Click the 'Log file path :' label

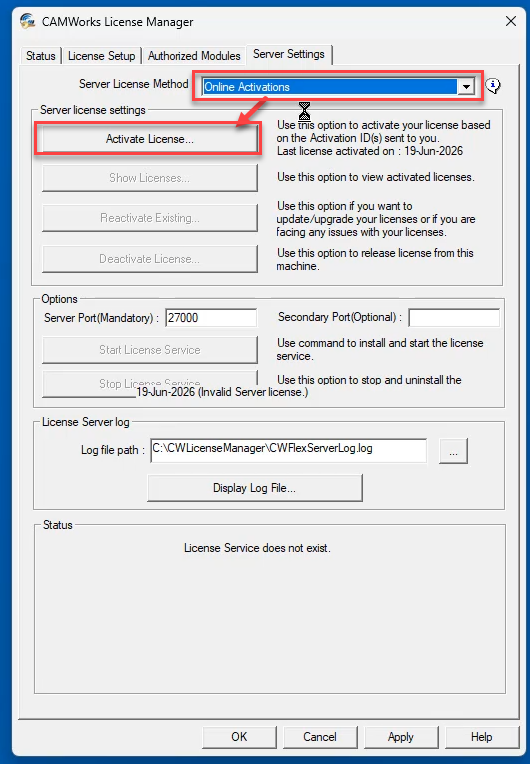(113, 450)
